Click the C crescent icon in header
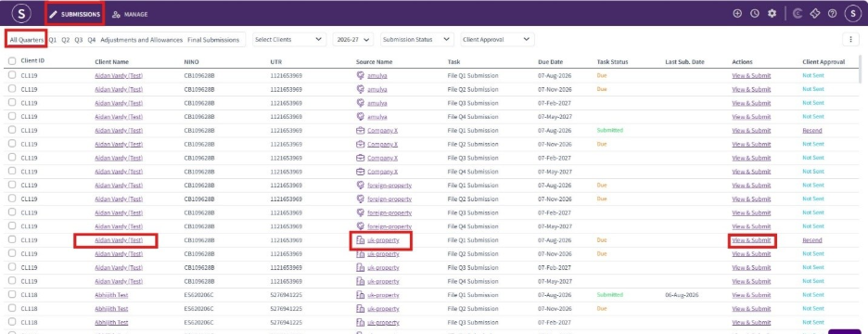The height and width of the screenshot is (334, 868). click(x=798, y=14)
